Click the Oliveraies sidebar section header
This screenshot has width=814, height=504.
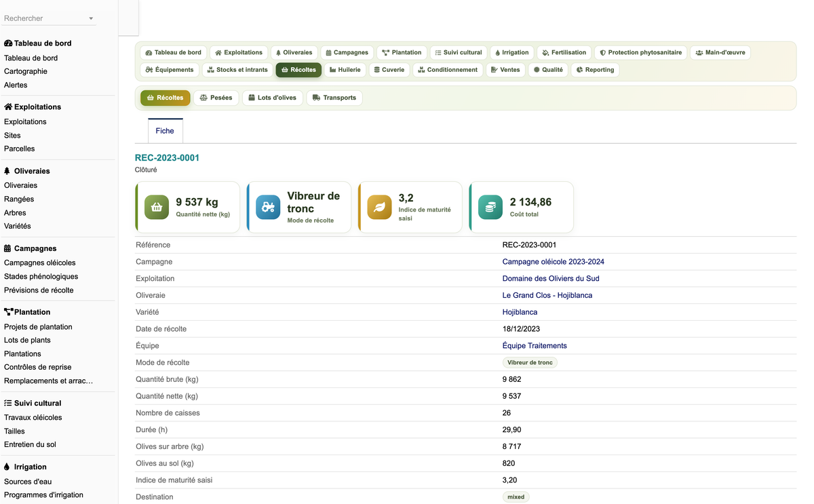pyautogui.click(x=27, y=171)
